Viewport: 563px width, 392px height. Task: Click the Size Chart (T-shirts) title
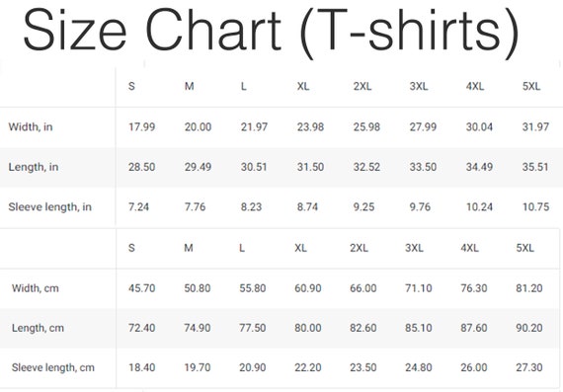271,32
